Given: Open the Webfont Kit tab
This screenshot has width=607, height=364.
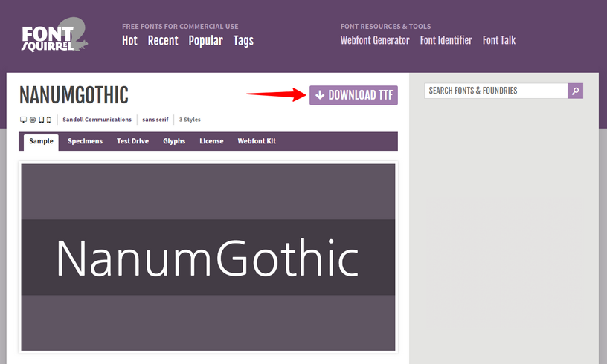Looking at the screenshot, I should [257, 141].
